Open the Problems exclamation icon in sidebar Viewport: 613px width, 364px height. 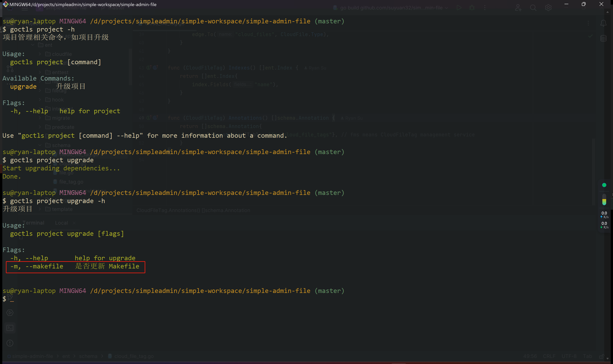click(10, 343)
